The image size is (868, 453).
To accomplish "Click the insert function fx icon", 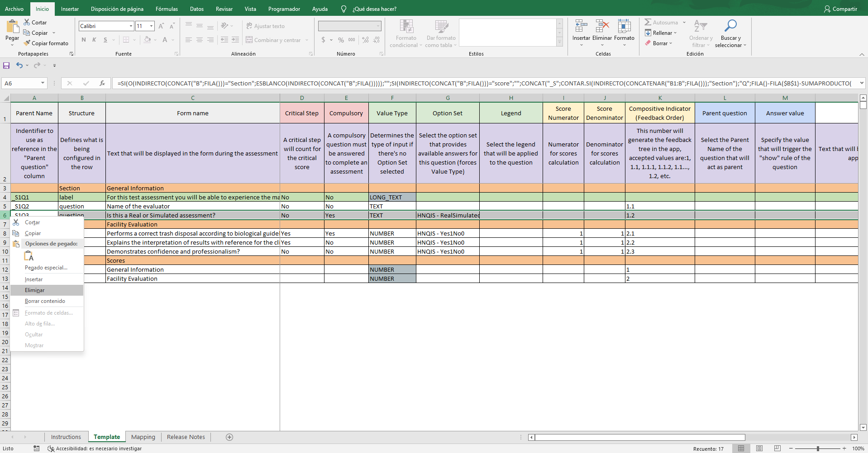I will tap(102, 83).
